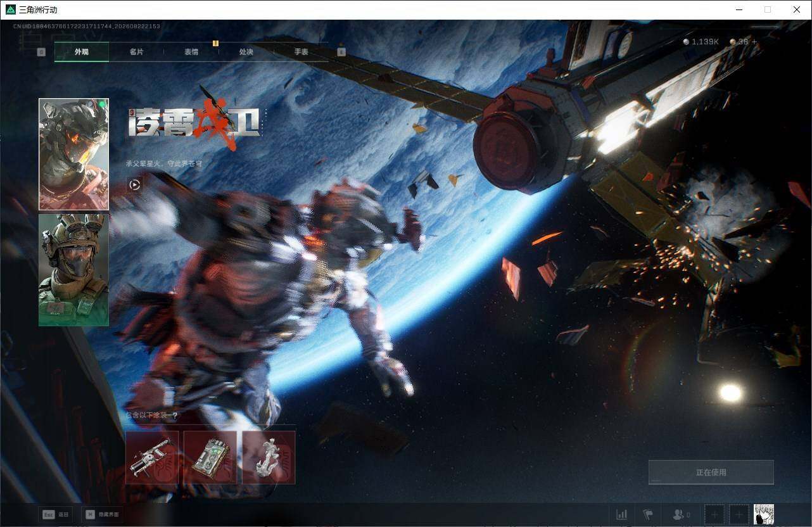This screenshot has height=527, width=812.
Task: Click the flag icon in the bottom bar
Action: tap(648, 514)
